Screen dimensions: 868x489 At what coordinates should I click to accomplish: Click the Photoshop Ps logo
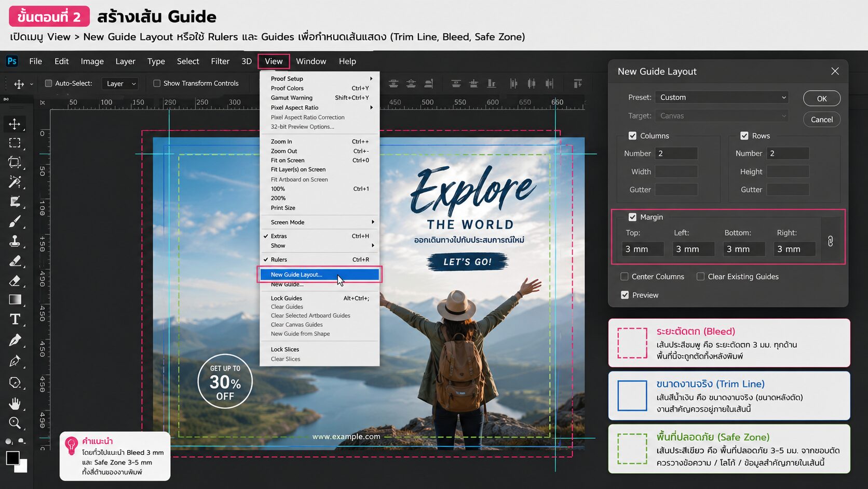[11, 61]
